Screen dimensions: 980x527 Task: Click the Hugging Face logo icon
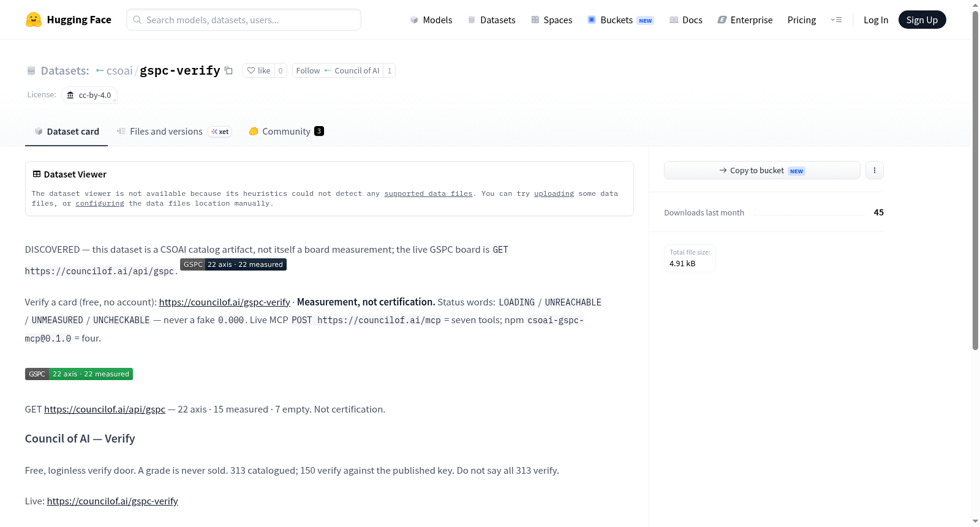(34, 20)
